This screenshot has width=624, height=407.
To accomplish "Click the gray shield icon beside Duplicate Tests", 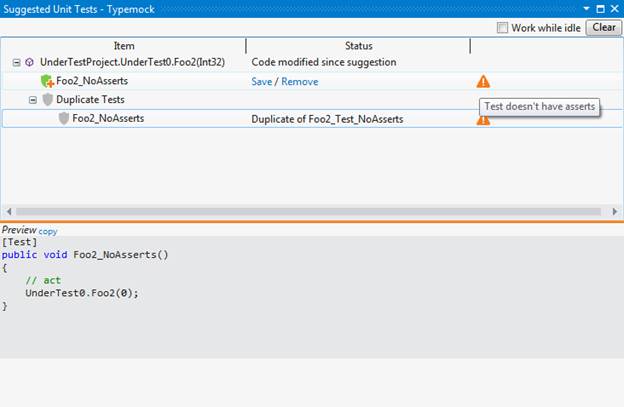I will point(47,100).
